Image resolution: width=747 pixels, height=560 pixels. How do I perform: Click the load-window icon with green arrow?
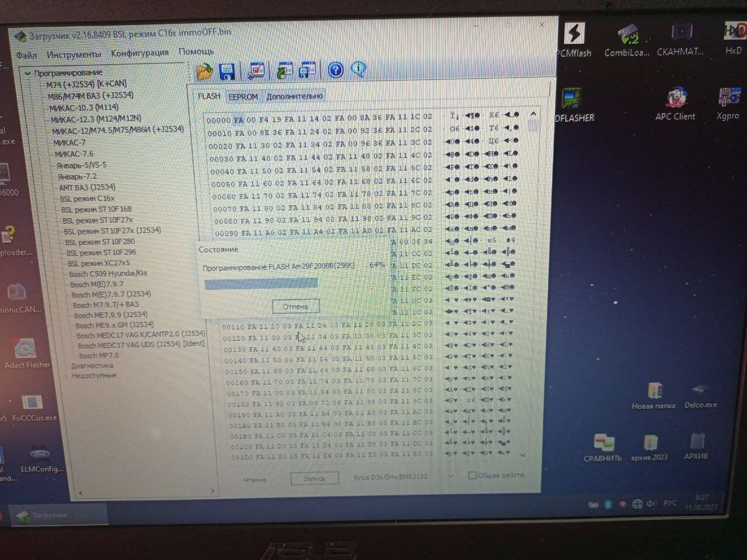[x=285, y=70]
